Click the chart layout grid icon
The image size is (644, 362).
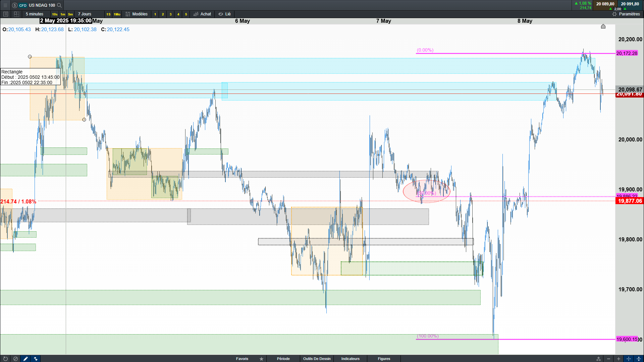pyautogui.click(x=16, y=14)
